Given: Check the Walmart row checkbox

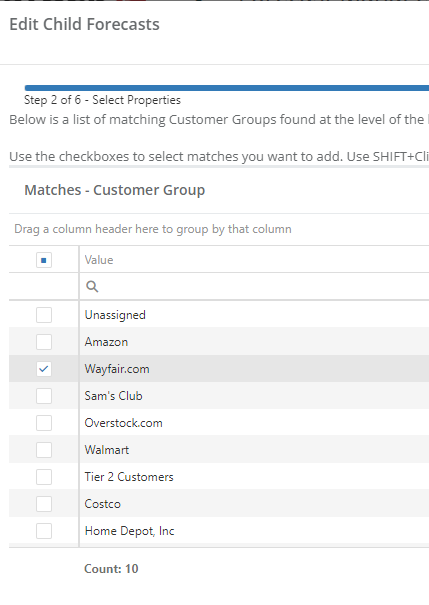Looking at the screenshot, I should [x=44, y=450].
